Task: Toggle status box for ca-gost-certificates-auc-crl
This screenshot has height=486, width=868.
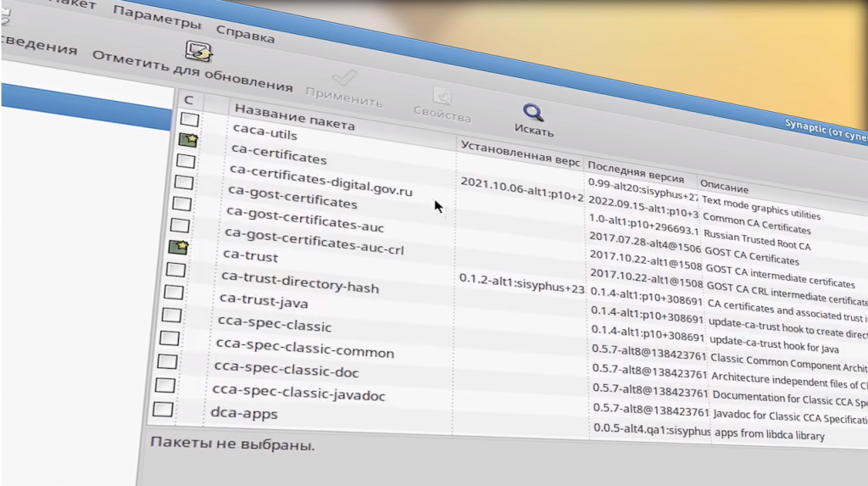Action: [180, 225]
